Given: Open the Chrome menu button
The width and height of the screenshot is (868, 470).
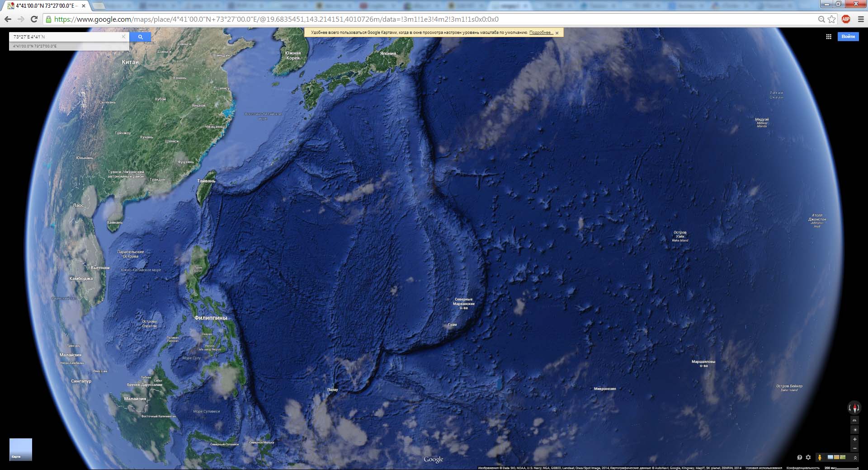Looking at the screenshot, I should click(x=860, y=19).
